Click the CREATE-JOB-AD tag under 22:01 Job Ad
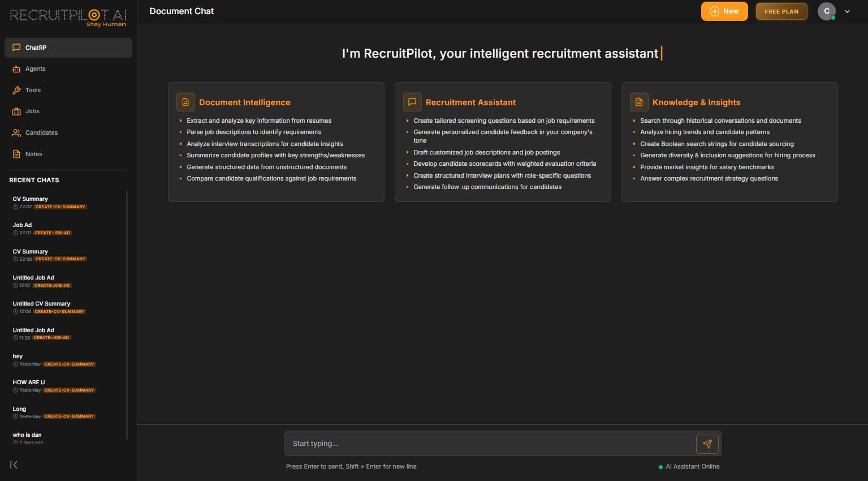Screen dimensions: 868x481 (x=52, y=233)
